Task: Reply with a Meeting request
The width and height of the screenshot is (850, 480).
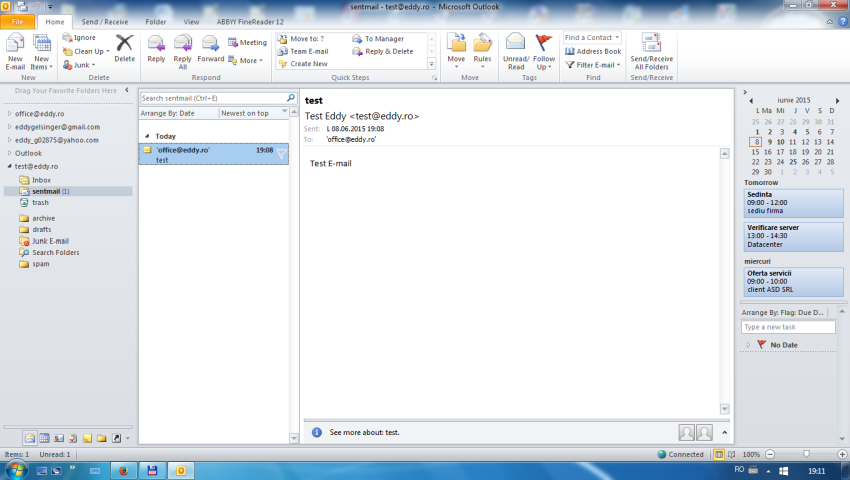Action: 247,42
